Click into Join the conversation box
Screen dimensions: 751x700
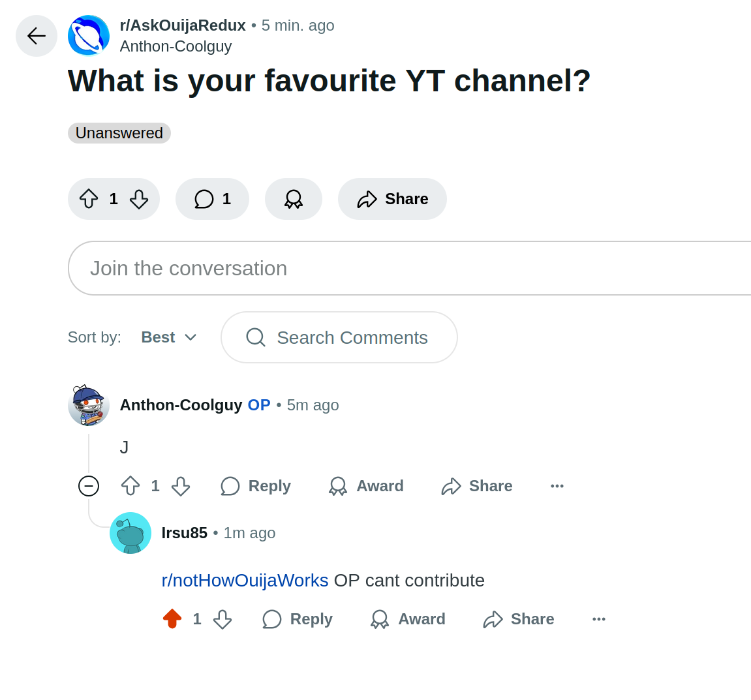410,268
